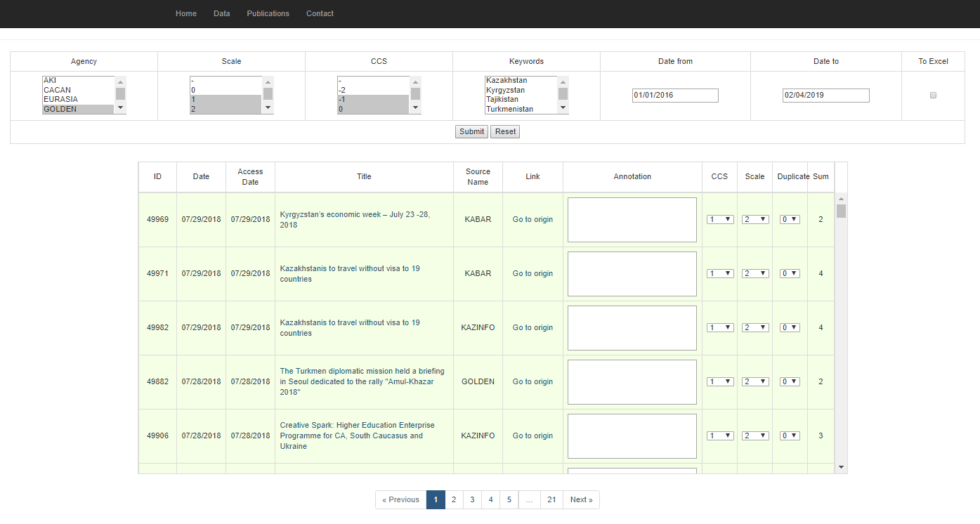Choose scale value 0 in Scale list

(226, 90)
